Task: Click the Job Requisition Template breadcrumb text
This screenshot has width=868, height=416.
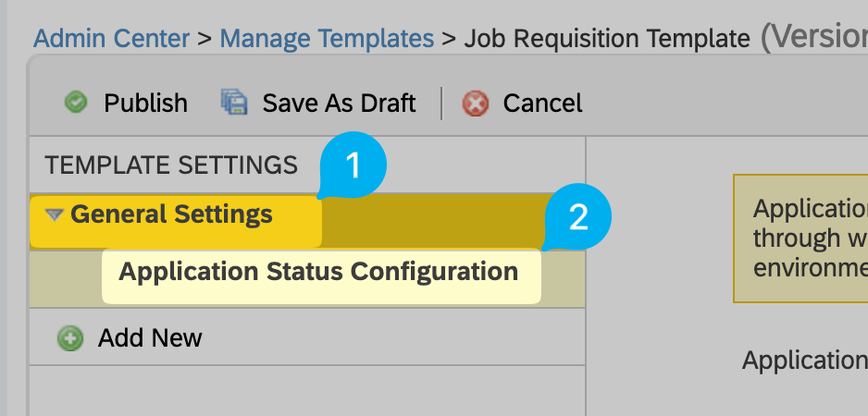Action: (607, 39)
